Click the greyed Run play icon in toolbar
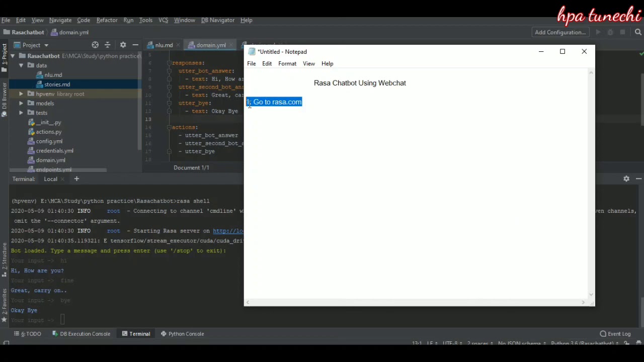This screenshot has height=362, width=644. (x=598, y=32)
